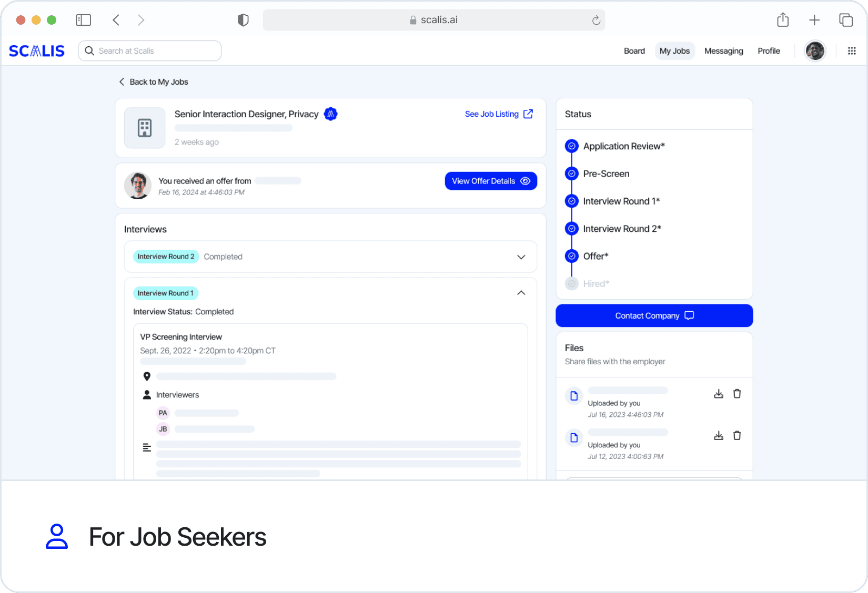Click the interviewers person icon
This screenshot has height=593, width=868.
tap(146, 394)
